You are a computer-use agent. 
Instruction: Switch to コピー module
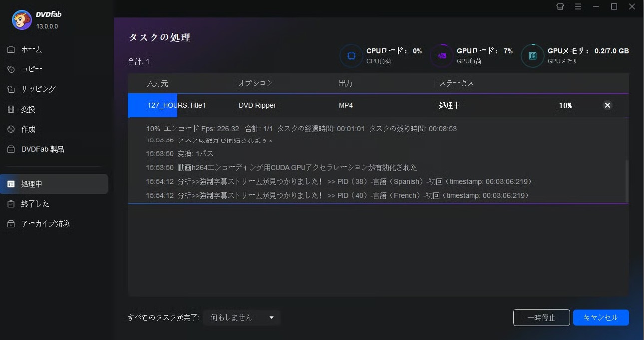[x=31, y=69]
